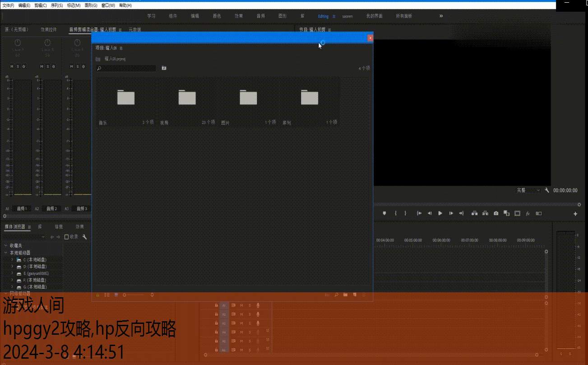Step forward one frame
The width and height of the screenshot is (588, 365).
[451, 214]
